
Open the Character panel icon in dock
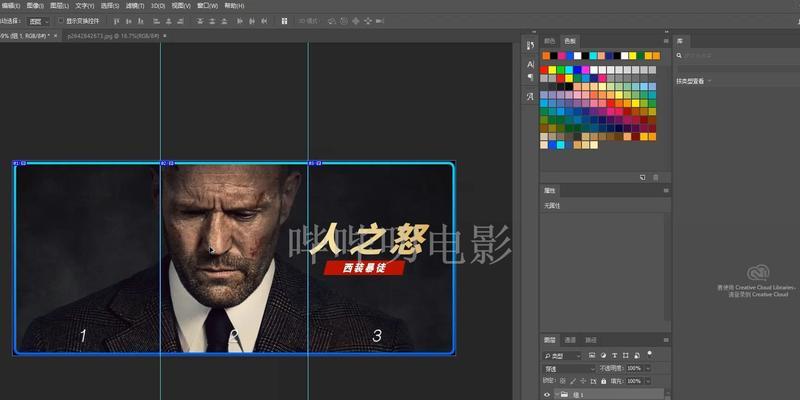tap(530, 64)
